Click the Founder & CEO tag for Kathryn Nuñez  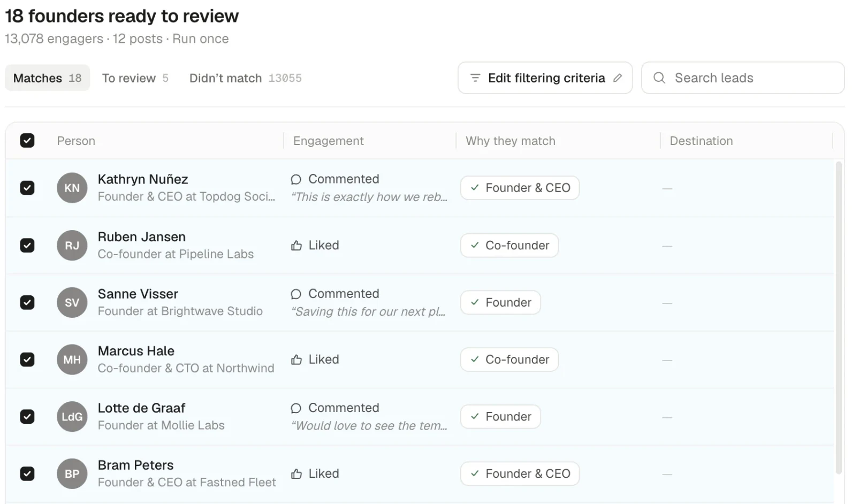(520, 188)
